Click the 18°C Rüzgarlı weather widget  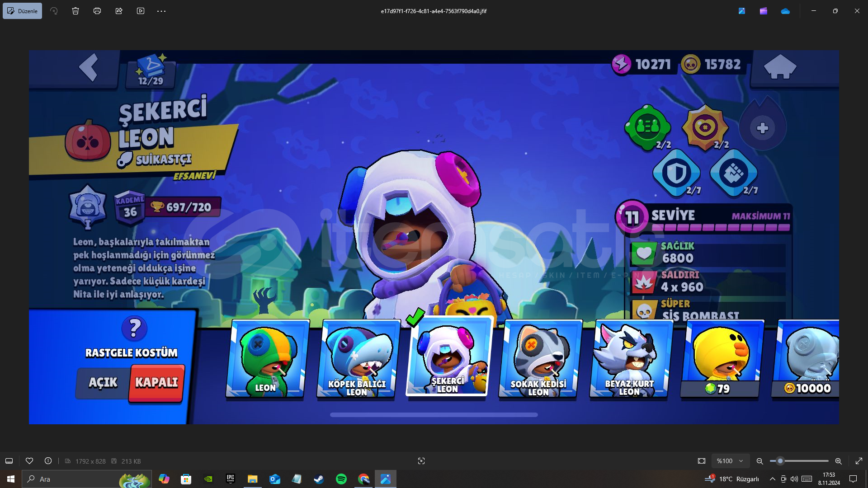[x=732, y=479]
